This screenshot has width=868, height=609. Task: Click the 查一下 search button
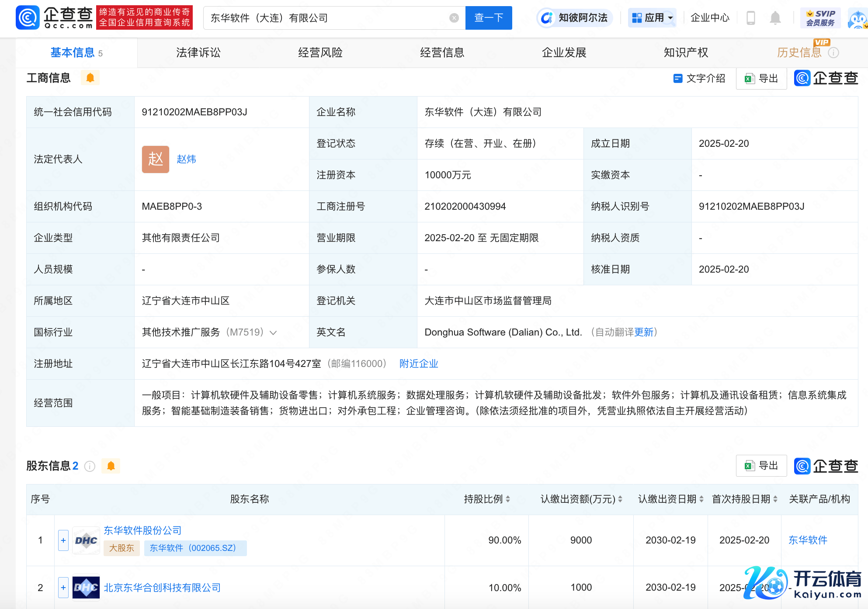[488, 18]
